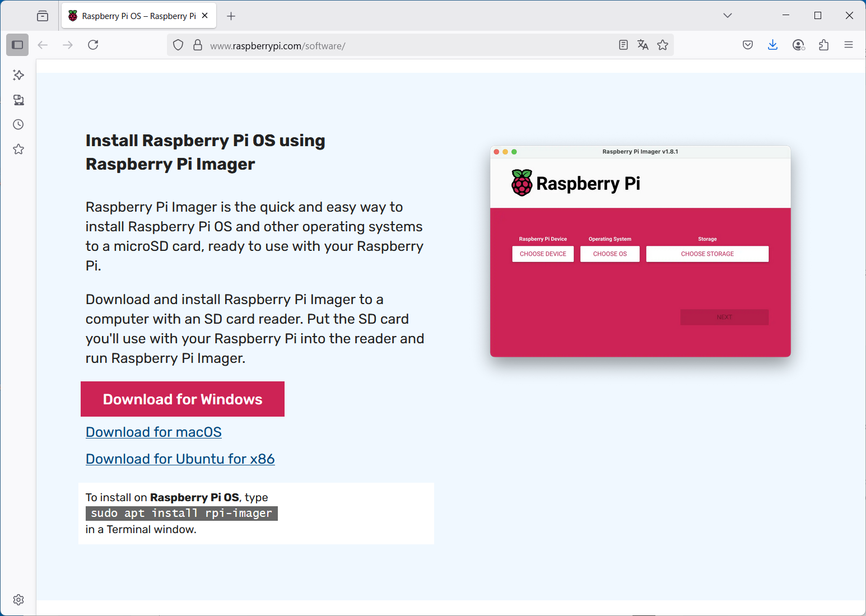This screenshot has width=866, height=616.
Task: Select Raspberry Pi OS tab
Action: point(138,16)
